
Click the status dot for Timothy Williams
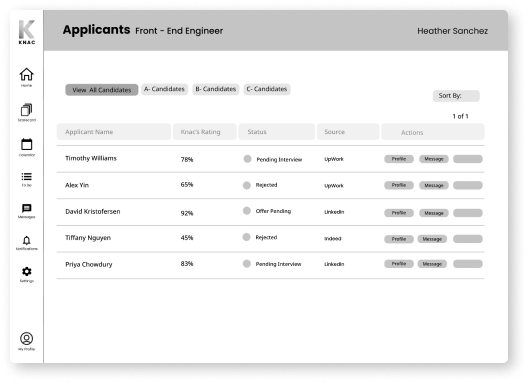(248, 159)
